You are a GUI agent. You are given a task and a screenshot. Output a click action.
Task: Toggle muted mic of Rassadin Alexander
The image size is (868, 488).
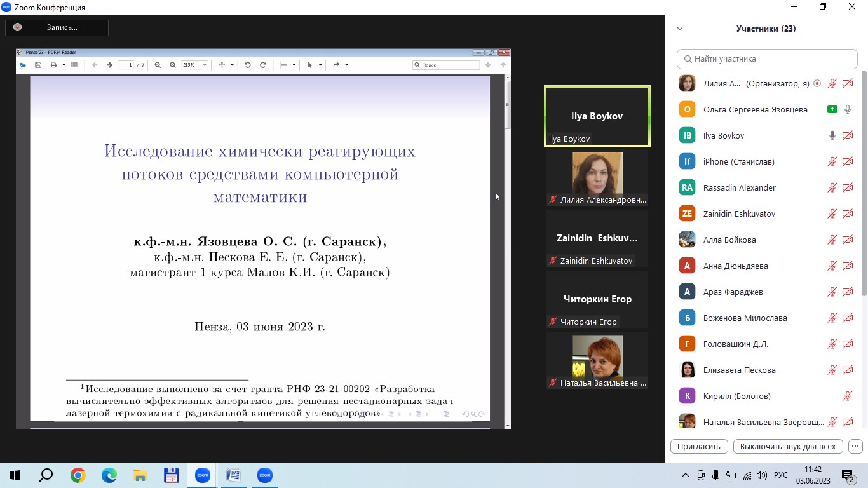832,187
